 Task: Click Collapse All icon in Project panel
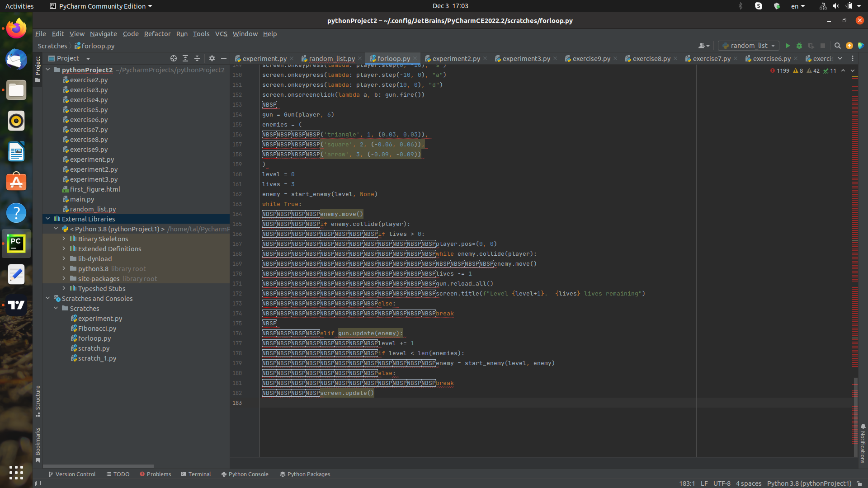coord(197,58)
